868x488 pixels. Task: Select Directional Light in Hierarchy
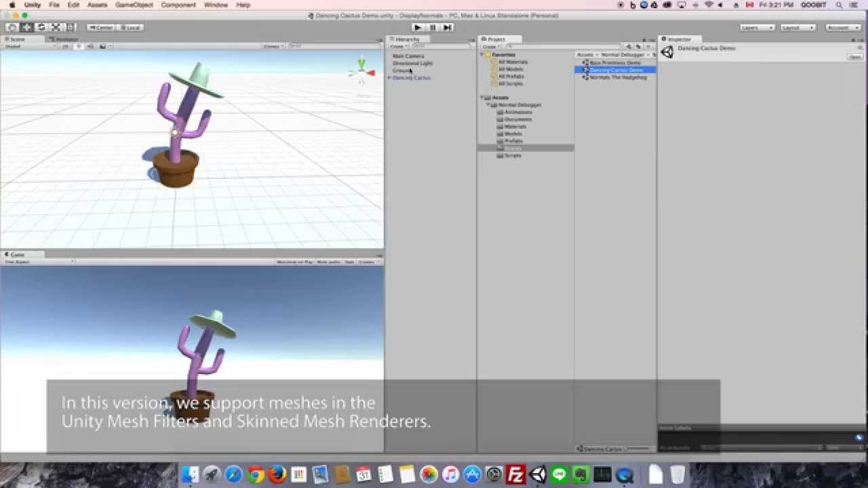point(412,64)
